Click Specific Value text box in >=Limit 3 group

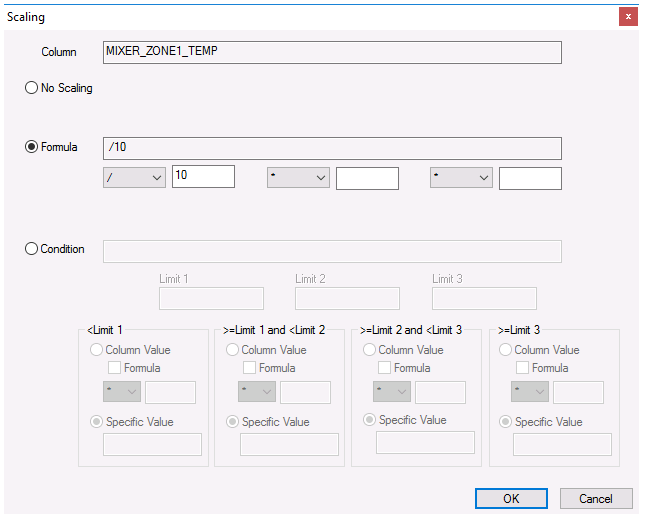(562, 444)
